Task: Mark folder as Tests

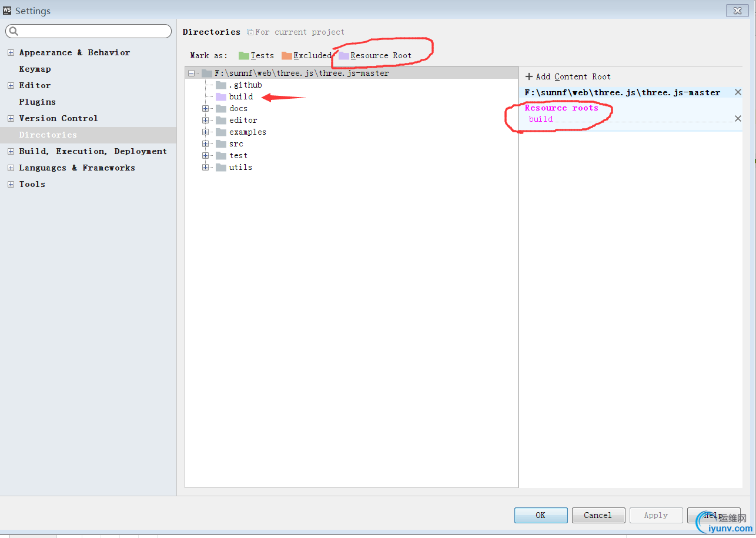Action: [256, 55]
